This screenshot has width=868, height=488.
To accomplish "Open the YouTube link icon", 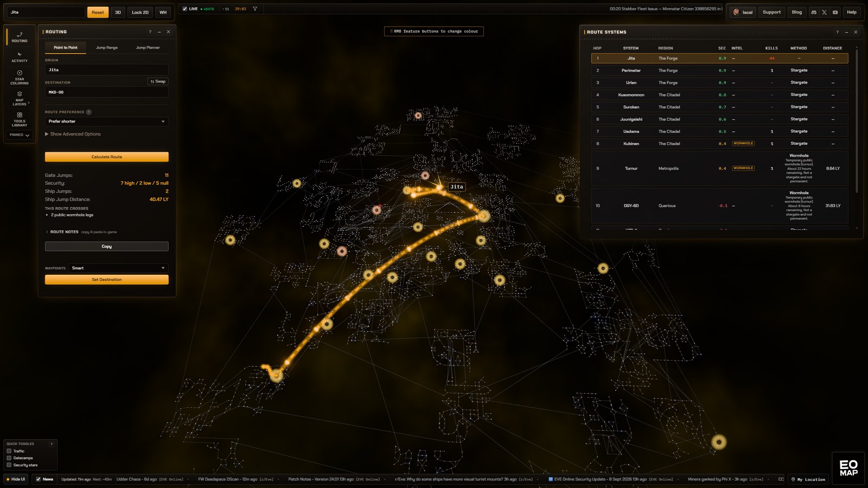I will point(835,12).
